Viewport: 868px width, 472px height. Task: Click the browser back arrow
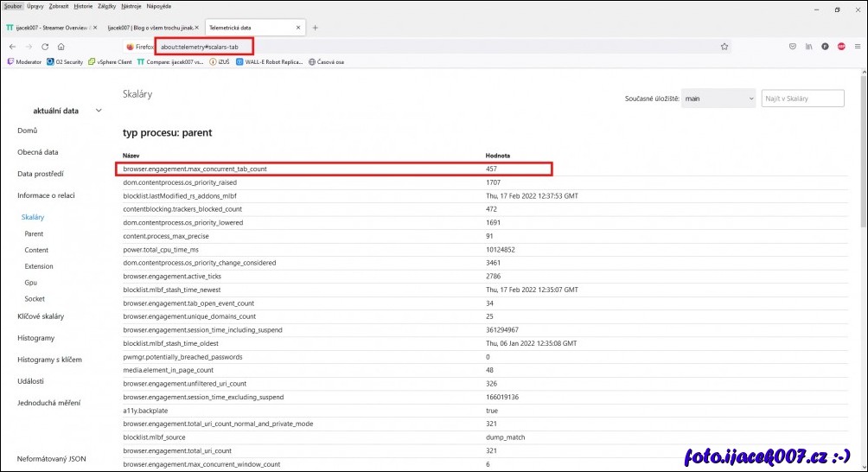(12, 47)
